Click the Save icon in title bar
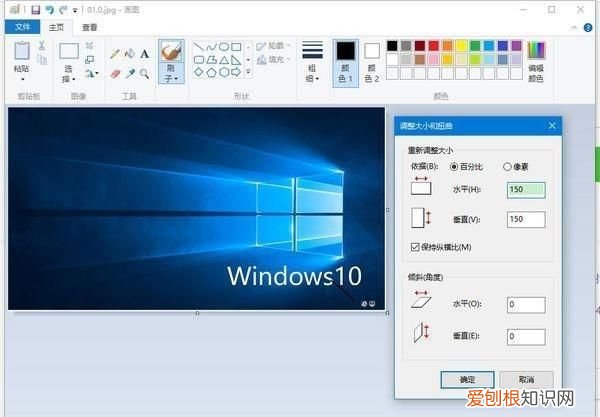The height and width of the screenshot is (417, 600). point(36,10)
